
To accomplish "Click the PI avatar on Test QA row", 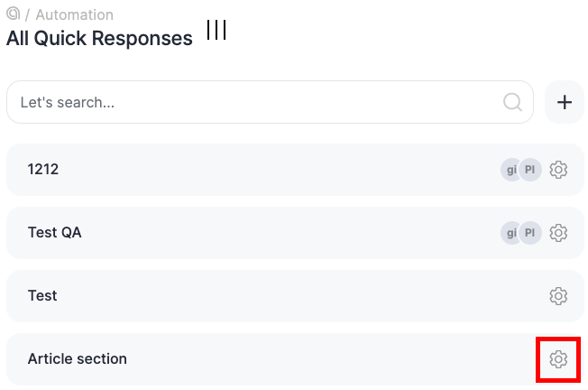I will (x=530, y=233).
